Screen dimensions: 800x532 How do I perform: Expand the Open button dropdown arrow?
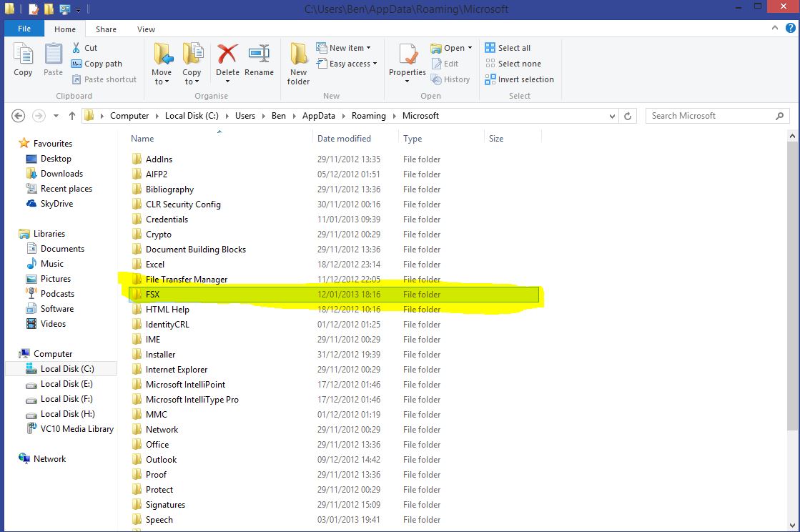[470, 48]
